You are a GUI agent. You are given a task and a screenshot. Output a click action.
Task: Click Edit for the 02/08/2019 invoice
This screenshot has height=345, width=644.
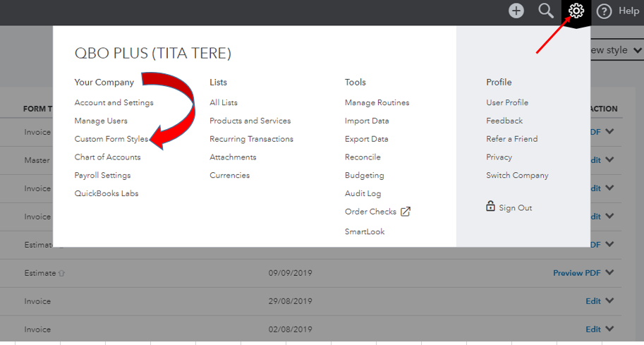tap(593, 329)
